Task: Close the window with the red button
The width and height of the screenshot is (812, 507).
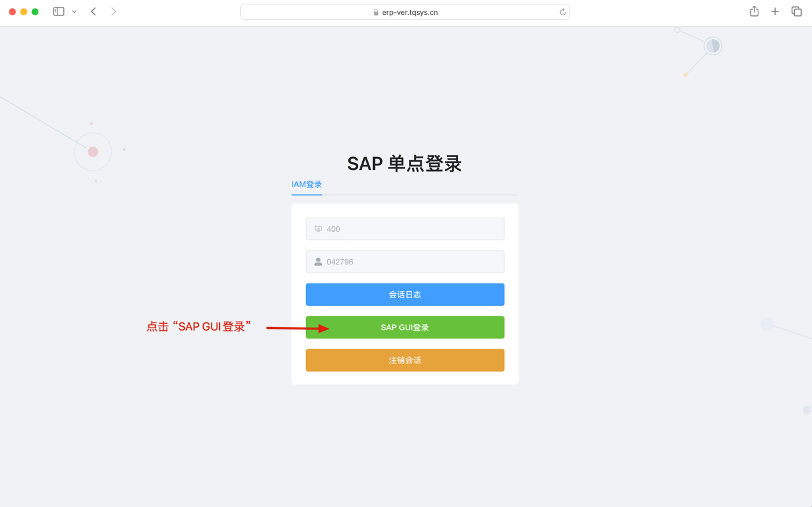Action: [12, 11]
